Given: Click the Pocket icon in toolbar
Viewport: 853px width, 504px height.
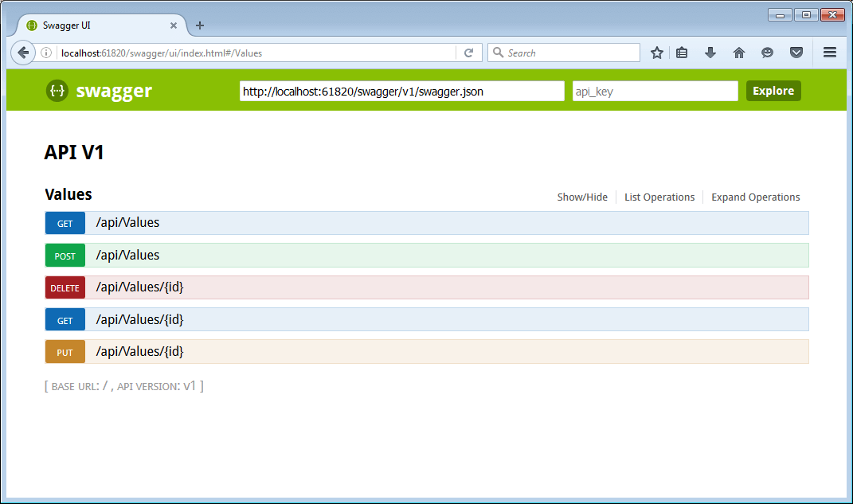Looking at the screenshot, I should (796, 53).
